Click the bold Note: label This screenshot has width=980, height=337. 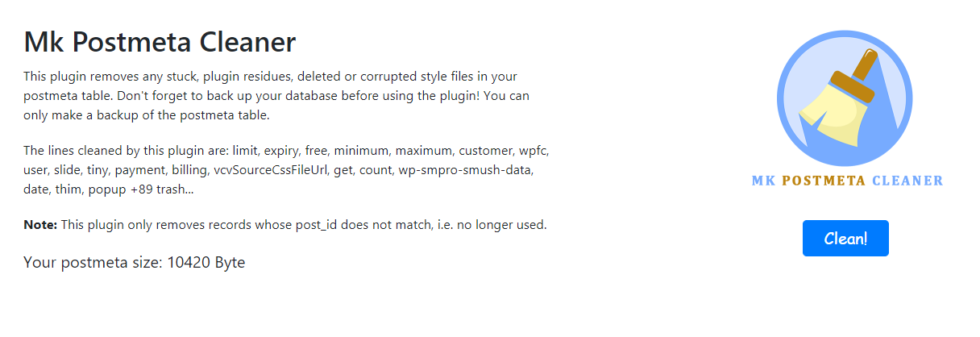coord(40,224)
